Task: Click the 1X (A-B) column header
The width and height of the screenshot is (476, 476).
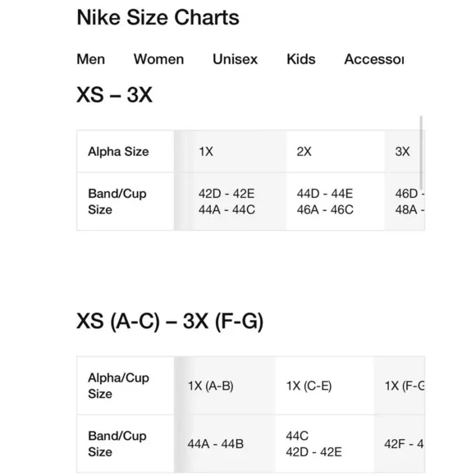Action: [225, 386]
